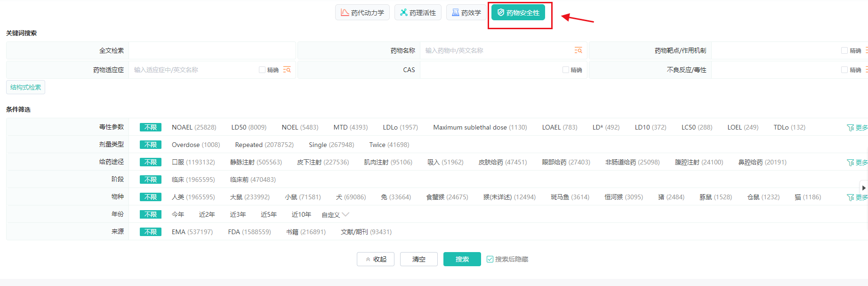Screen dimensions: 868x286
Task: Open the 药代动力学 tab
Action: coord(362,13)
